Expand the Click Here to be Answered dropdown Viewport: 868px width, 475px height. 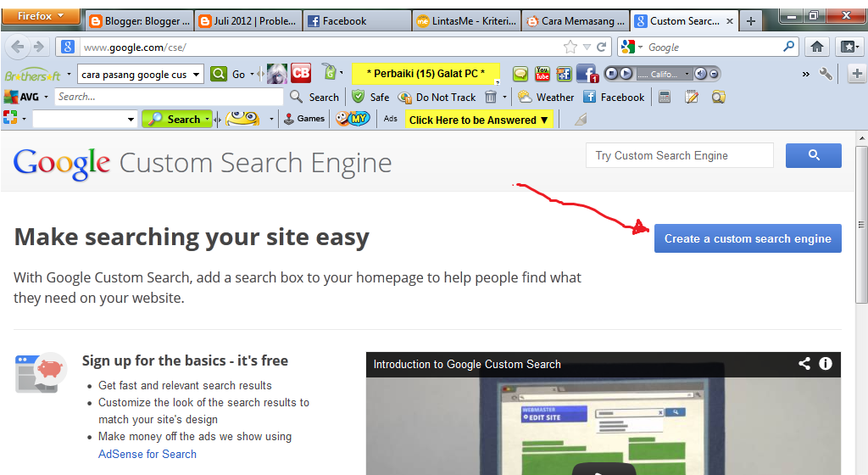click(544, 120)
